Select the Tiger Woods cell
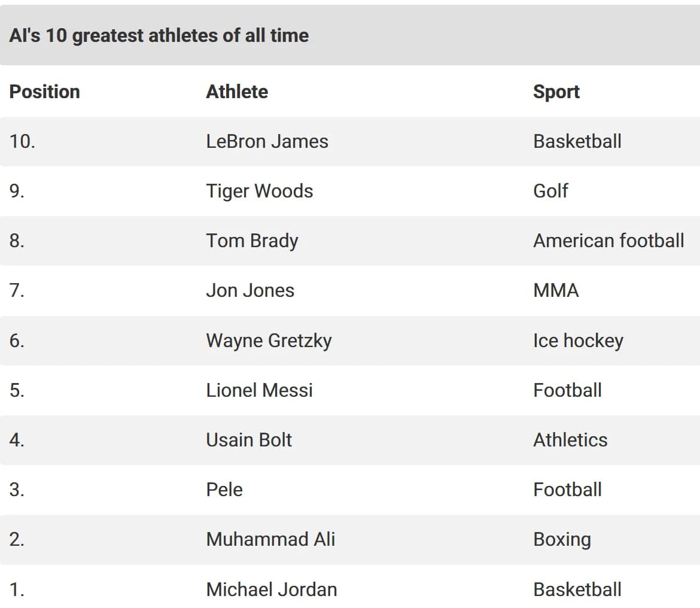The width and height of the screenshot is (700, 608). (260, 191)
